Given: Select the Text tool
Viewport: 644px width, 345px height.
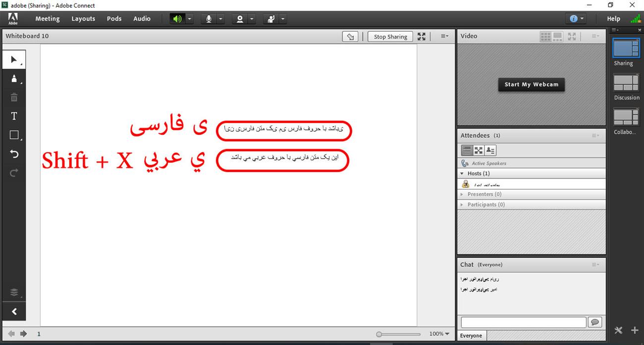Looking at the screenshot, I should 14,116.
